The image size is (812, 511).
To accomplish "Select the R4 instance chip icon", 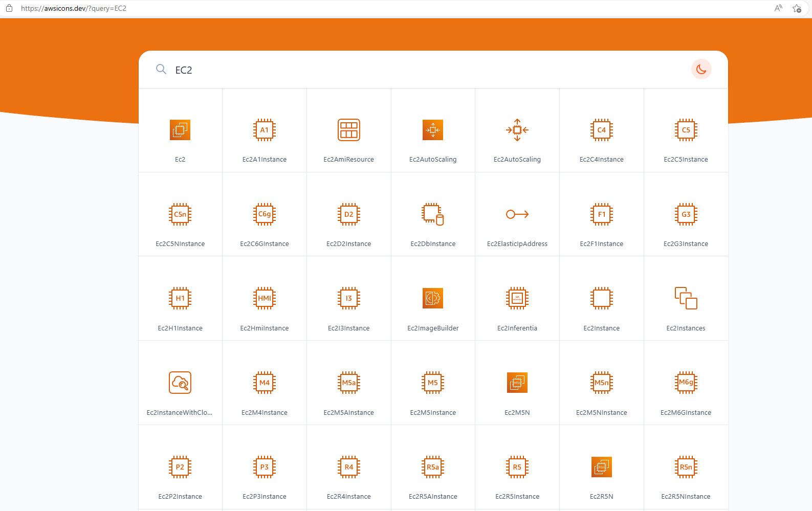I will 349,467.
